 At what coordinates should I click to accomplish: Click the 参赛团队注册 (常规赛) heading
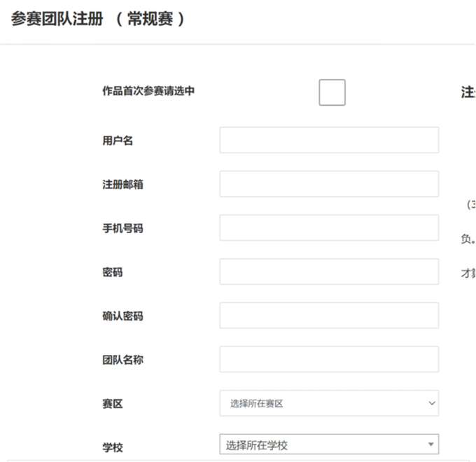(98, 19)
